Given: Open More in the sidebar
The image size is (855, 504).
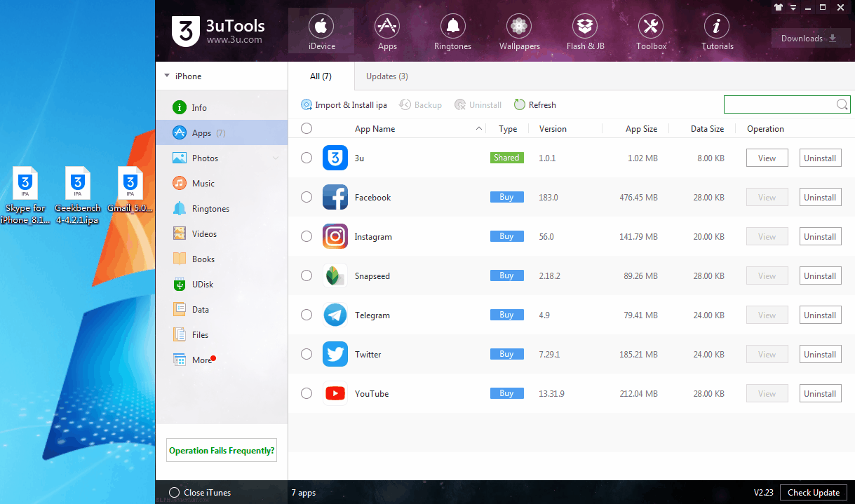Looking at the screenshot, I should click(222, 360).
